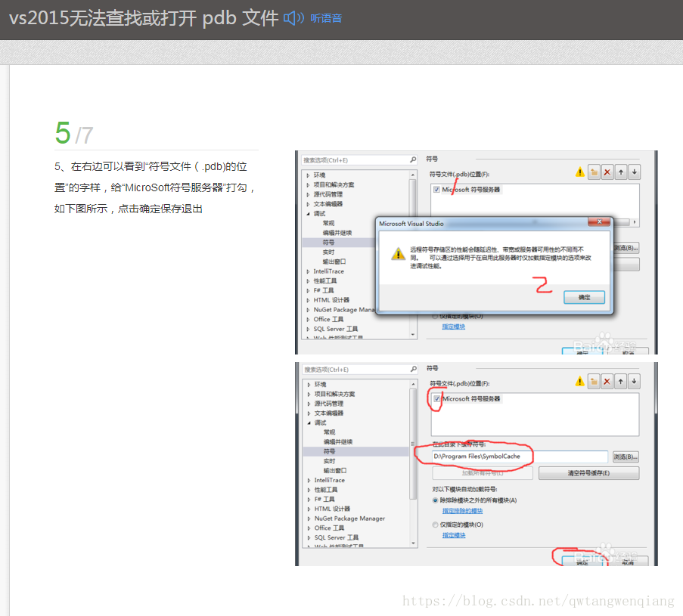Select Office 工具 in upper tree
Image resolution: width=683 pixels, height=616 pixels.
click(x=328, y=319)
